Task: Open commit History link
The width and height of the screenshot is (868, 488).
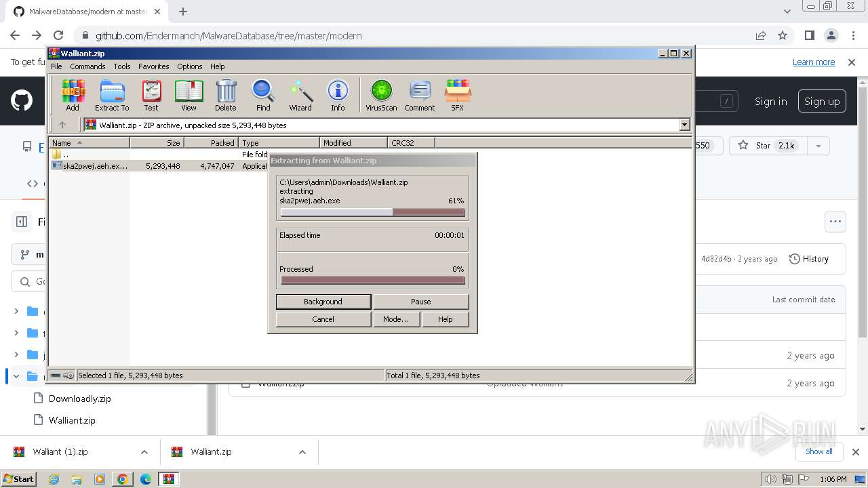Action: tap(809, 259)
